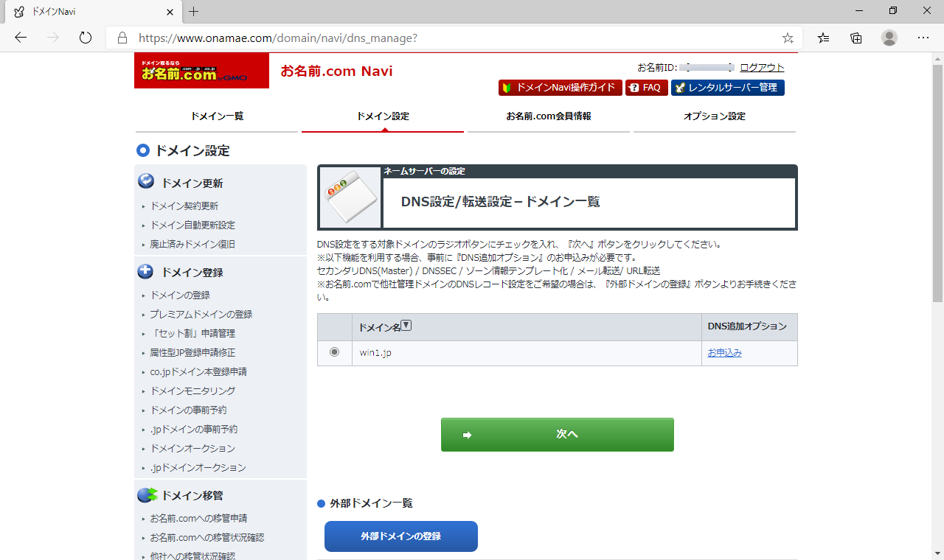Click the お名前.com logo
This screenshot has width=944, height=560.
tap(201, 71)
